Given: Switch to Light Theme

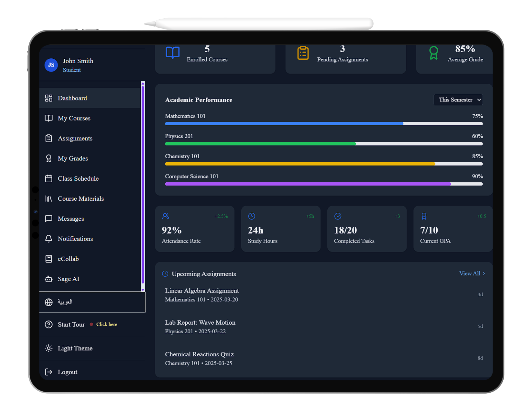Looking at the screenshot, I should pyautogui.click(x=75, y=348).
